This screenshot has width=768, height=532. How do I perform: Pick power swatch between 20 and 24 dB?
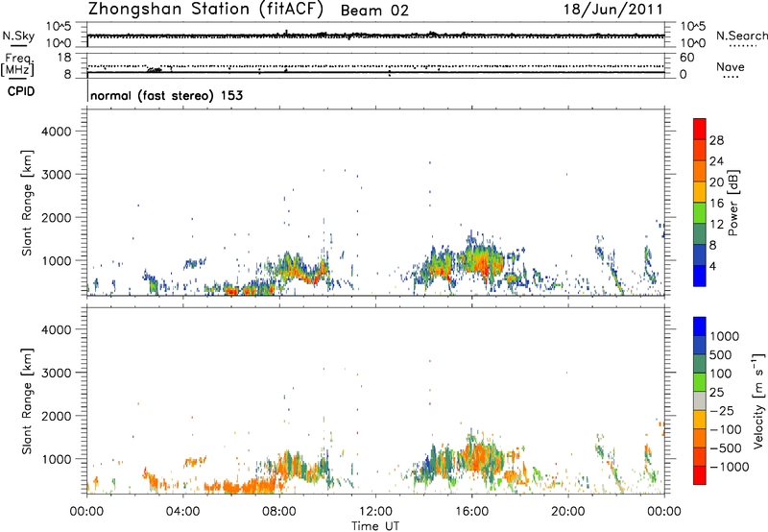click(x=700, y=171)
